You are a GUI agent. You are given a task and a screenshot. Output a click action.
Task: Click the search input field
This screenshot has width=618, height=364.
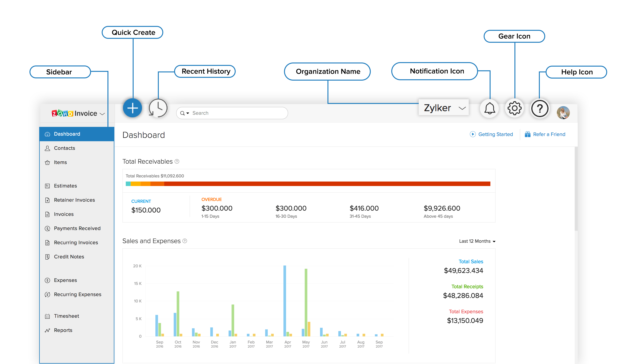pyautogui.click(x=232, y=113)
